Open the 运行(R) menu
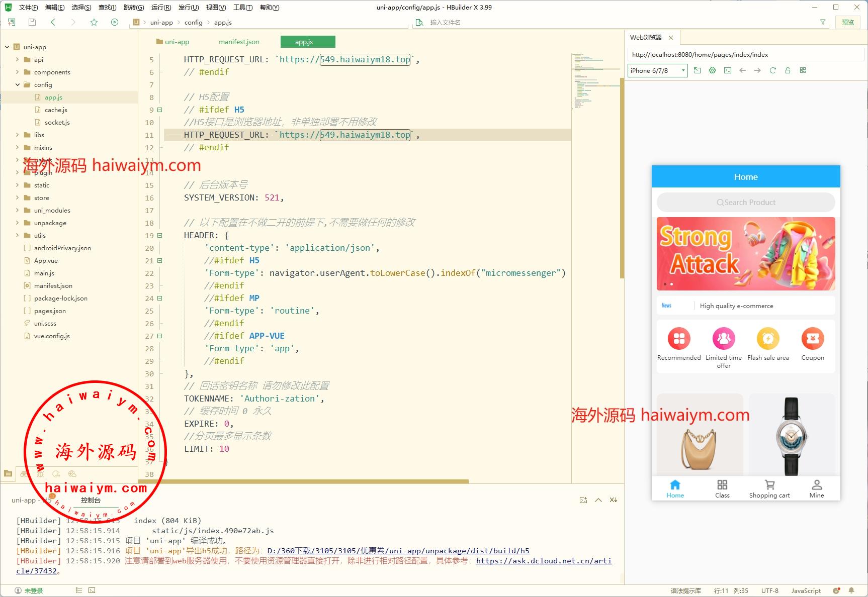This screenshot has width=868, height=597. point(161,8)
